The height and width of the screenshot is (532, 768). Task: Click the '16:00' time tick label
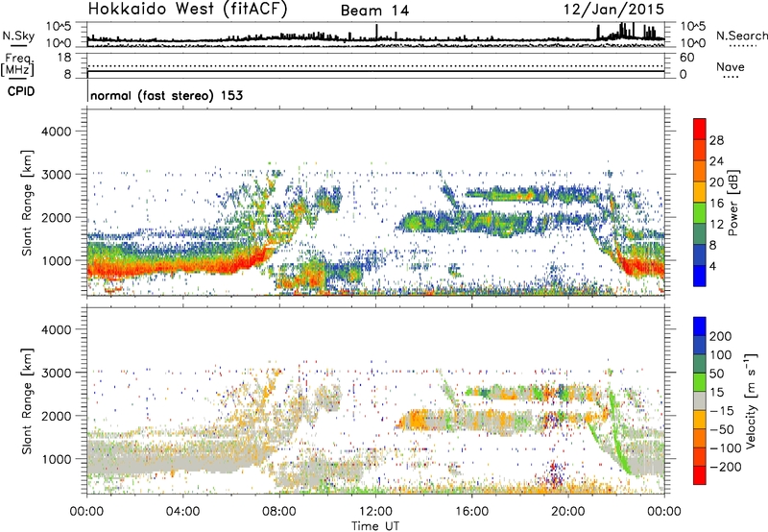(471, 512)
